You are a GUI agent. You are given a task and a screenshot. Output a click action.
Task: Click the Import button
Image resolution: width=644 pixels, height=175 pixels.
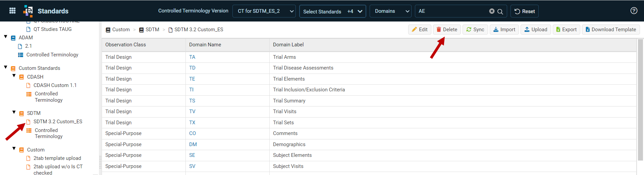(x=504, y=30)
